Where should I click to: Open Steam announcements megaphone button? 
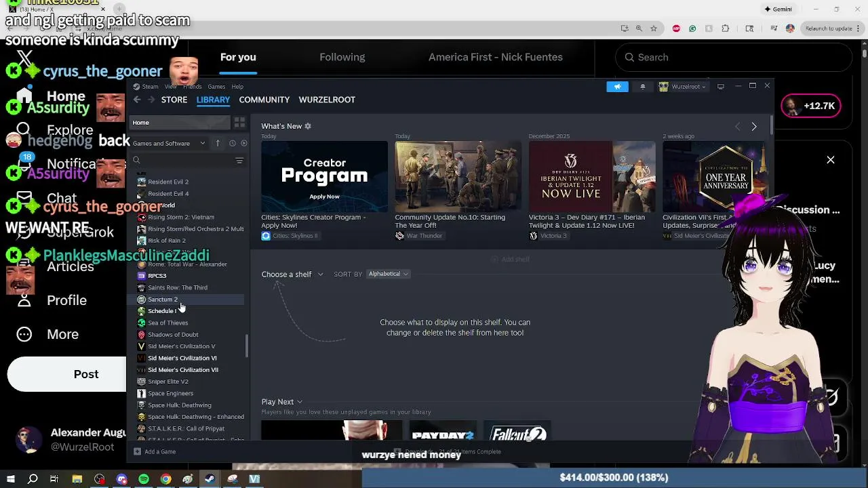click(x=617, y=87)
